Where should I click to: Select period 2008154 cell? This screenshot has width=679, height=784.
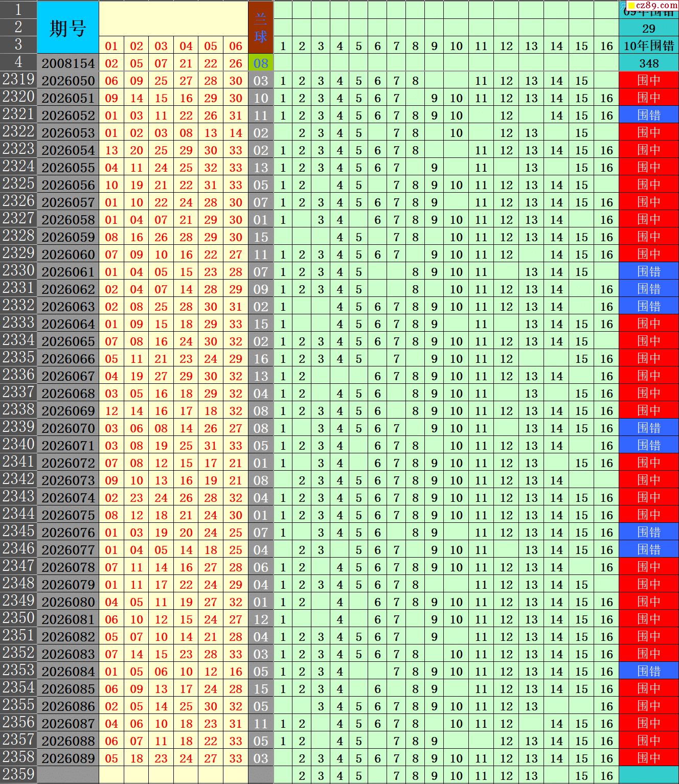[68, 63]
